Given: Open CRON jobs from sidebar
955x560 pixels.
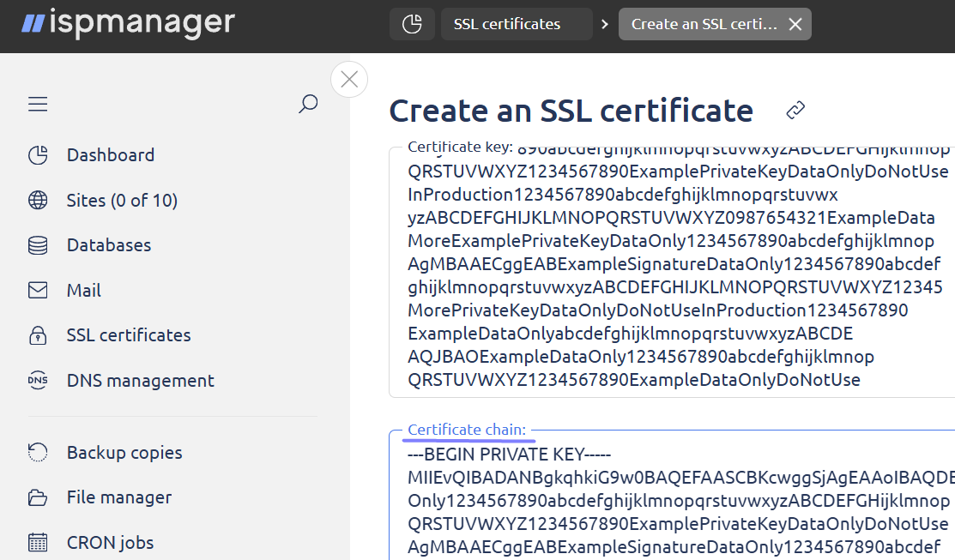Looking at the screenshot, I should [x=110, y=542].
